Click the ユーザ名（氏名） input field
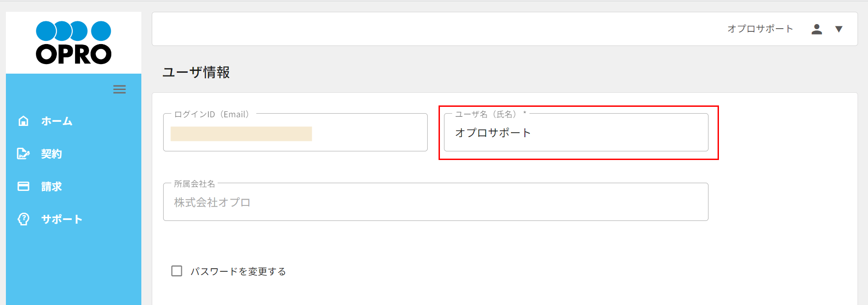This screenshot has height=305, width=868. point(576,133)
